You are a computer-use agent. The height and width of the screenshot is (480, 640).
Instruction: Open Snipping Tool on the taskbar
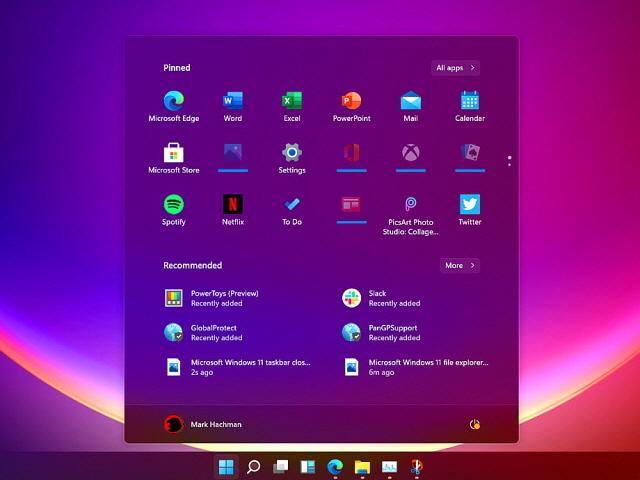click(416, 467)
